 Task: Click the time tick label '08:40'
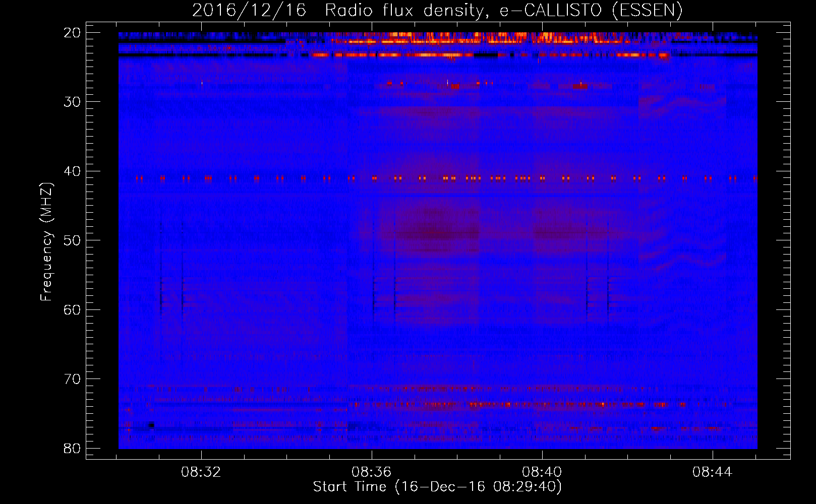[x=542, y=472]
